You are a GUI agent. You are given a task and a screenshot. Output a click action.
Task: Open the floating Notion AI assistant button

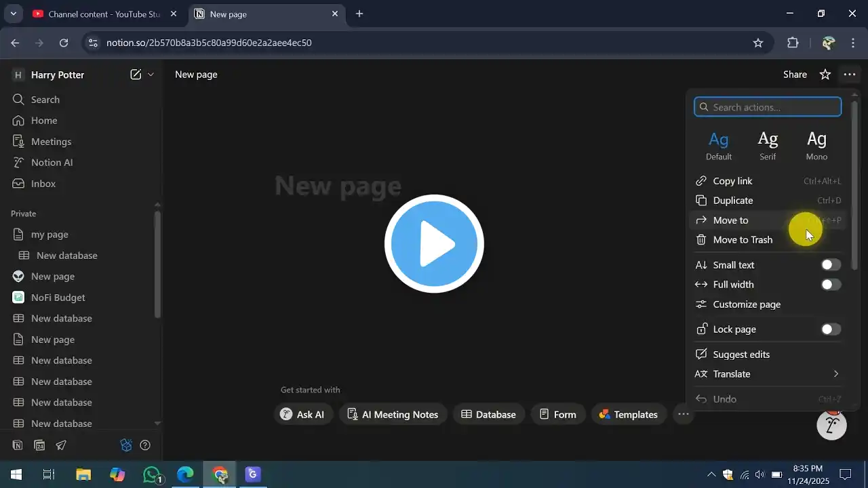pyautogui.click(x=832, y=425)
